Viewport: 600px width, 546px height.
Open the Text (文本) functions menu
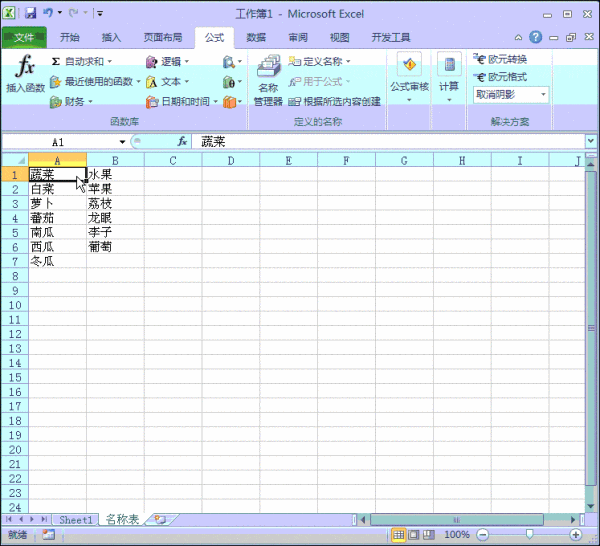coord(168,81)
